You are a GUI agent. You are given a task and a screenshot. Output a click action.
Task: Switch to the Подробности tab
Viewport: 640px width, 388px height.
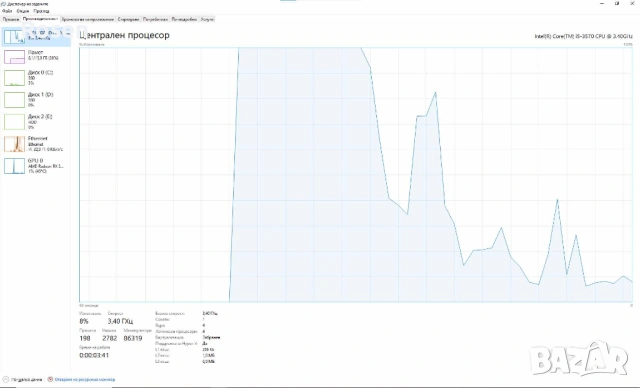[x=184, y=19]
